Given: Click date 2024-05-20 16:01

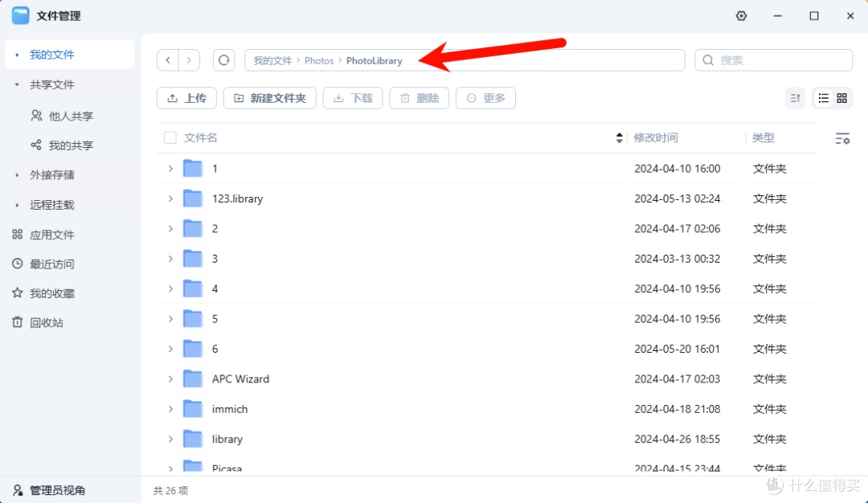Looking at the screenshot, I should (x=677, y=349).
